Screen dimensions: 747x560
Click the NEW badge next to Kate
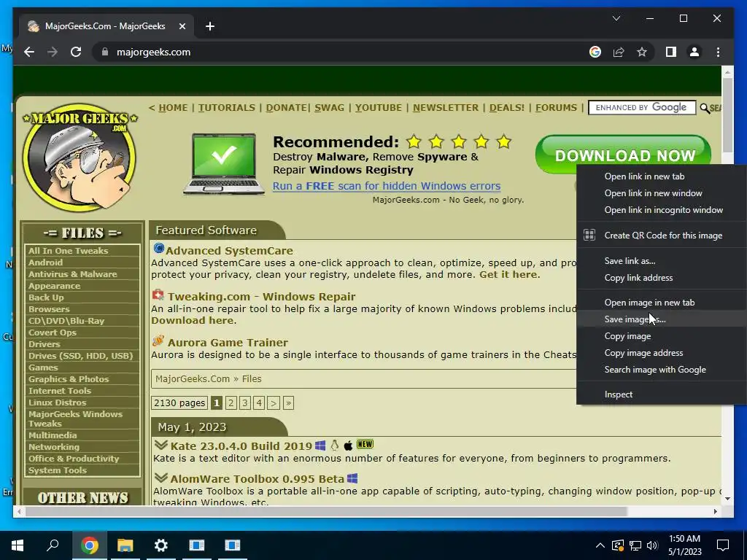[x=365, y=444]
